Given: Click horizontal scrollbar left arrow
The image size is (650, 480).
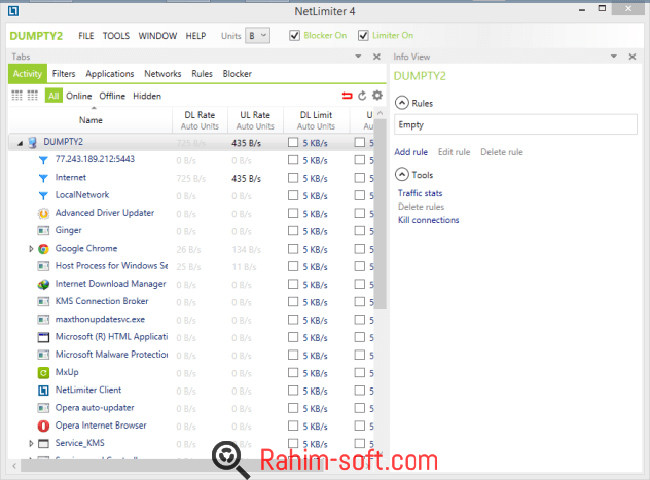Looking at the screenshot, I should click(14, 466).
